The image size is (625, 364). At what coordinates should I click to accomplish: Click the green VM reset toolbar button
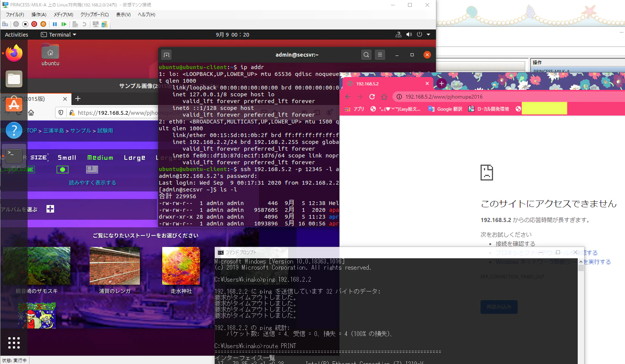tap(64, 24)
